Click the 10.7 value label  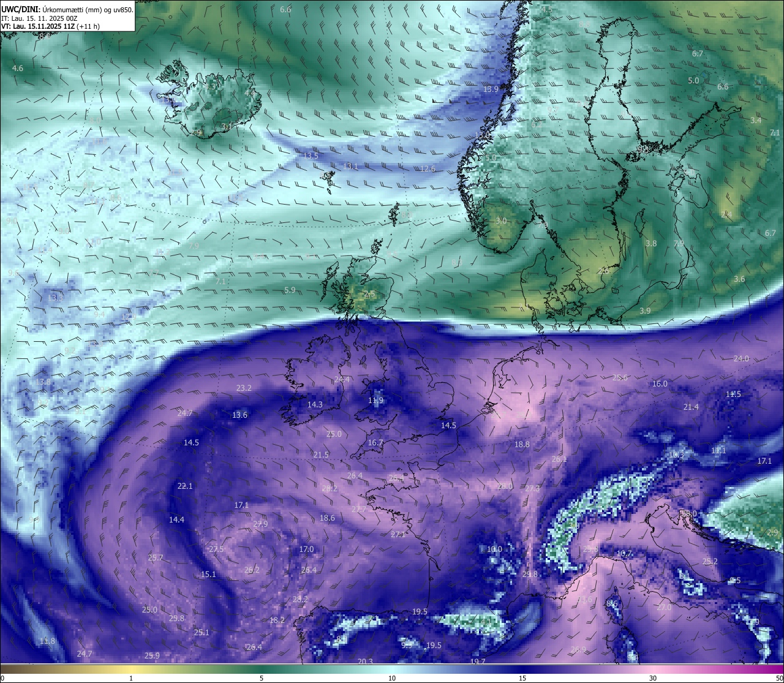coord(624,553)
